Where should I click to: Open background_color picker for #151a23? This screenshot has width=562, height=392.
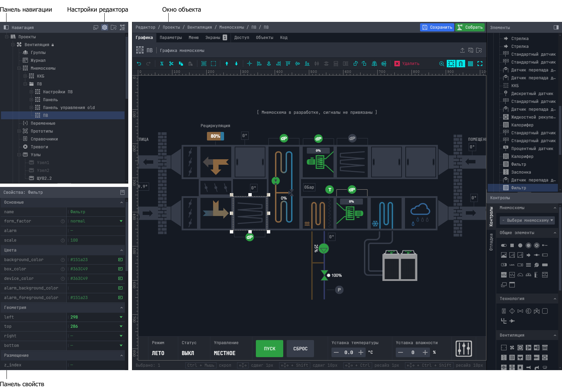click(120, 260)
